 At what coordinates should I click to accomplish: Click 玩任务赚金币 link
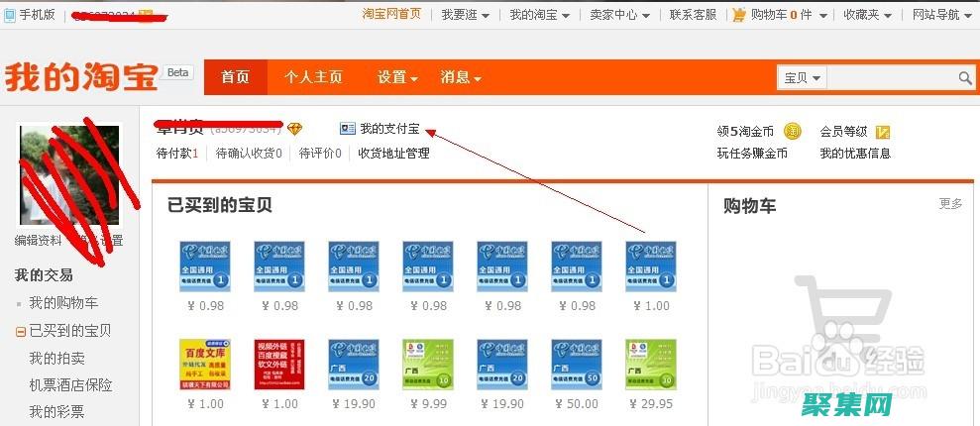752,153
